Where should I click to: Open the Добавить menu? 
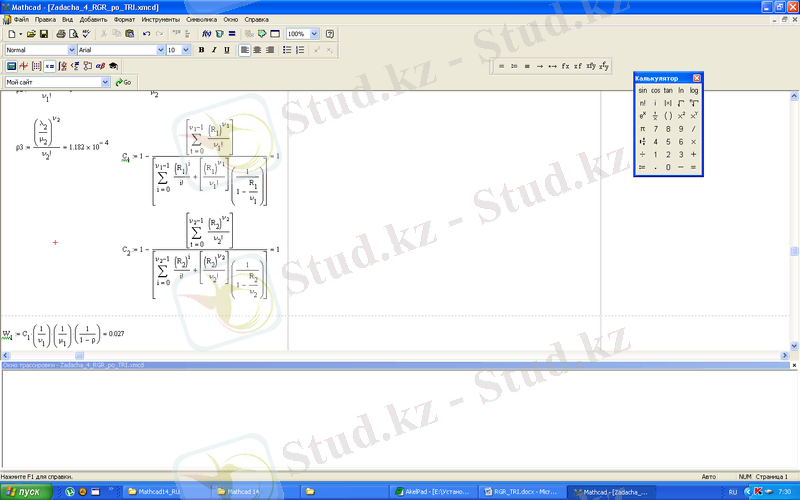click(x=93, y=19)
